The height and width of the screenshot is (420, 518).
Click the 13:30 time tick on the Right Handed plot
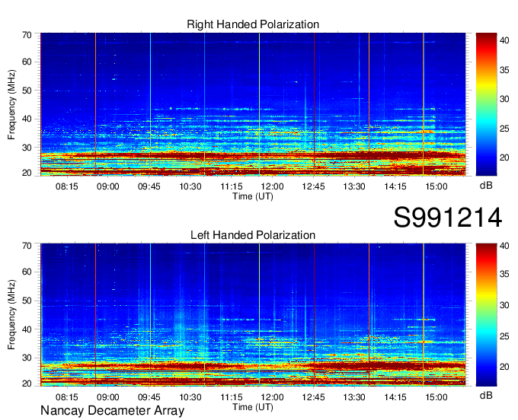pos(354,186)
